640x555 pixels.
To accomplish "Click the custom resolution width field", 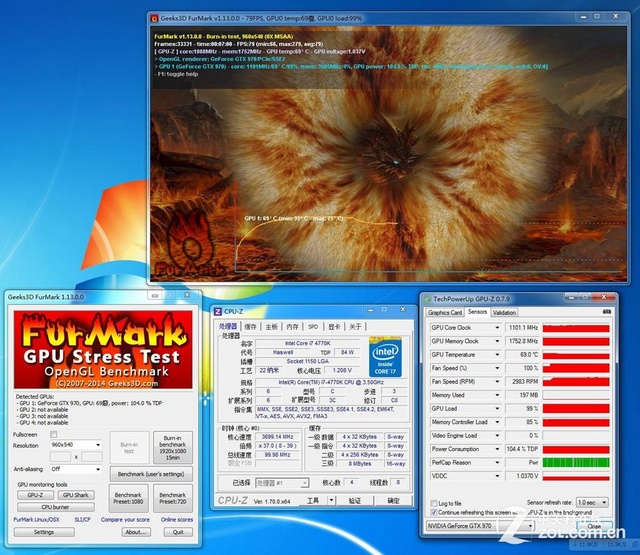I will point(60,457).
